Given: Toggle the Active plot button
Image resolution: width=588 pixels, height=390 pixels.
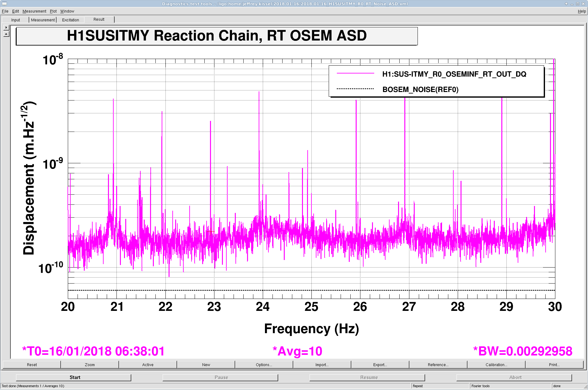Looking at the screenshot, I should pyautogui.click(x=148, y=365).
